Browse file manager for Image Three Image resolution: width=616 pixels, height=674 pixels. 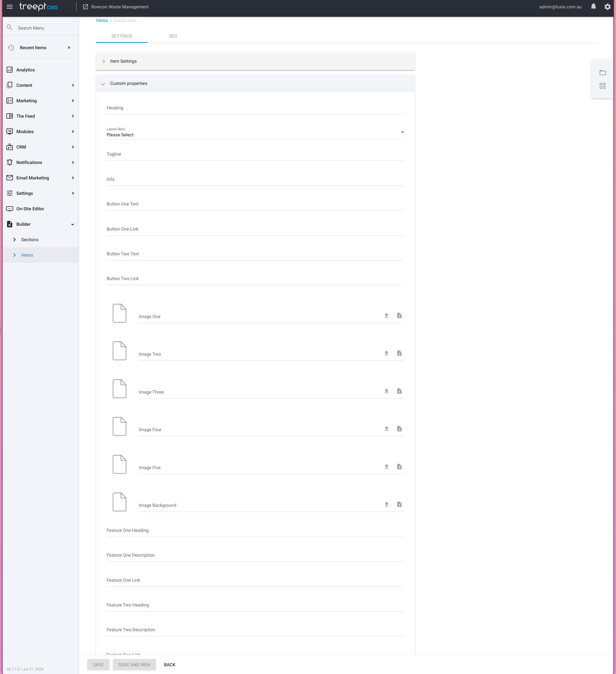pyautogui.click(x=399, y=391)
